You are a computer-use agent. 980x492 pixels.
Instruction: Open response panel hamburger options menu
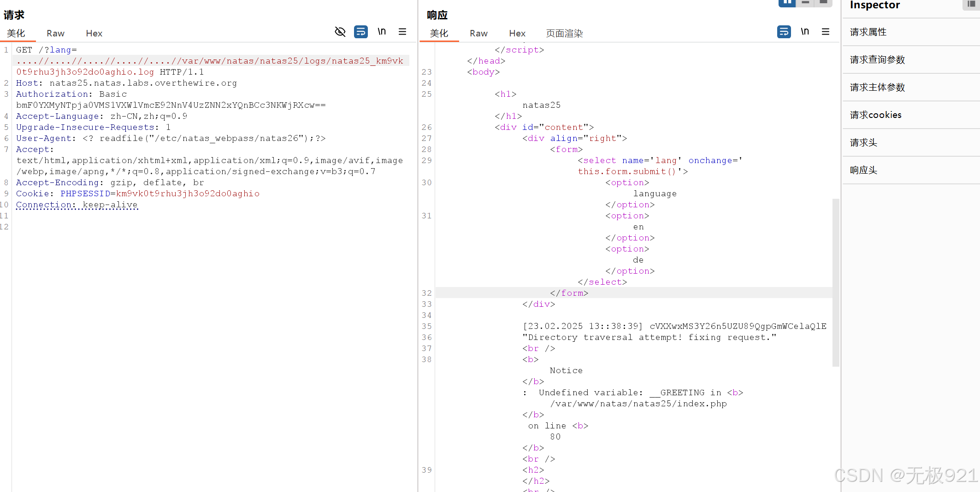[x=826, y=32]
